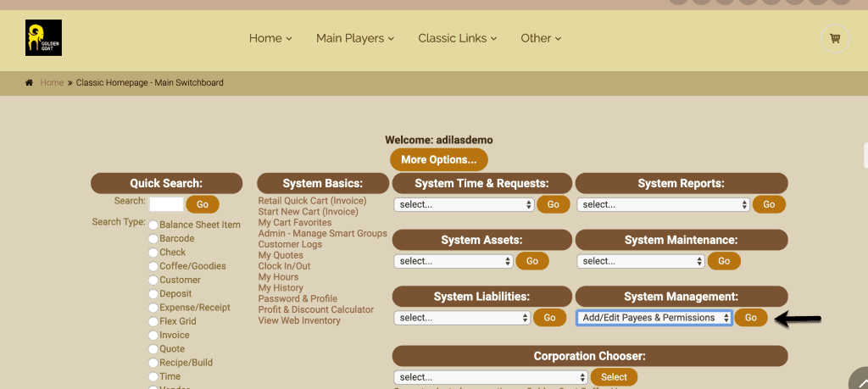Select Invoice search type

pos(153,336)
